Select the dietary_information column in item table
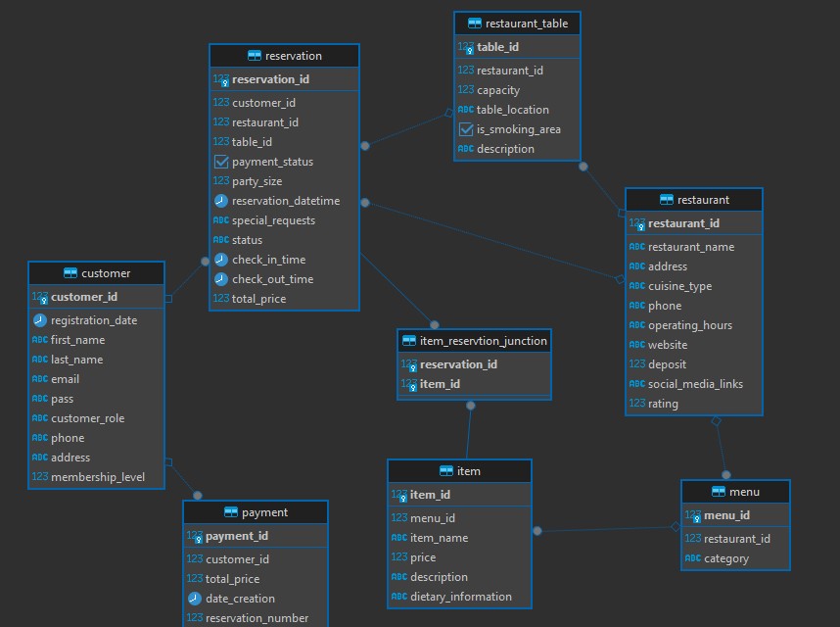 pyautogui.click(x=460, y=597)
